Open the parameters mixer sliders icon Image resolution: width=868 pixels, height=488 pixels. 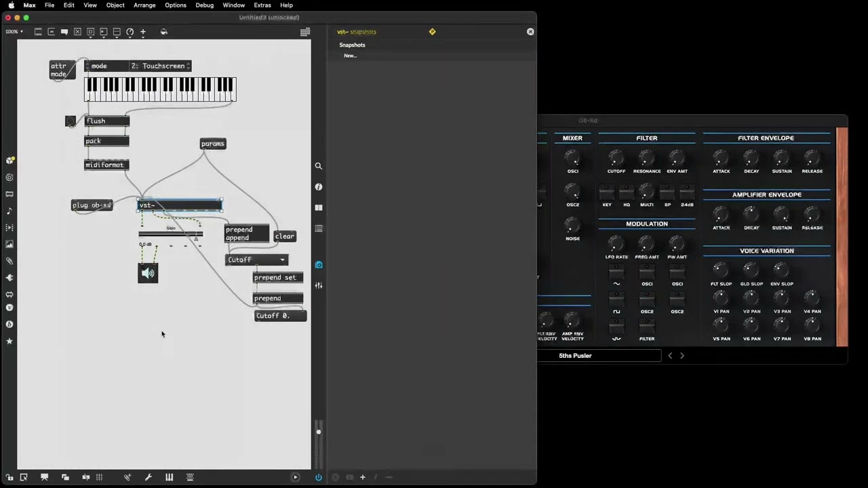319,285
